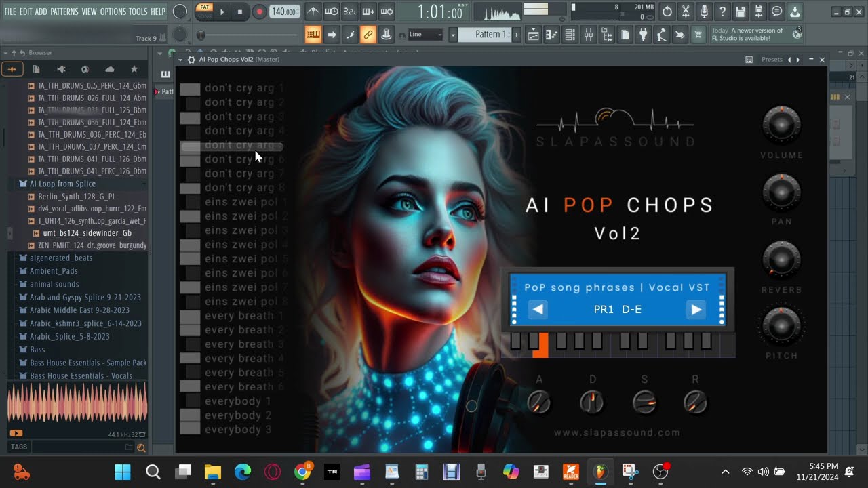Open the Channel rack icon
The height and width of the screenshot is (488, 868).
570,35
